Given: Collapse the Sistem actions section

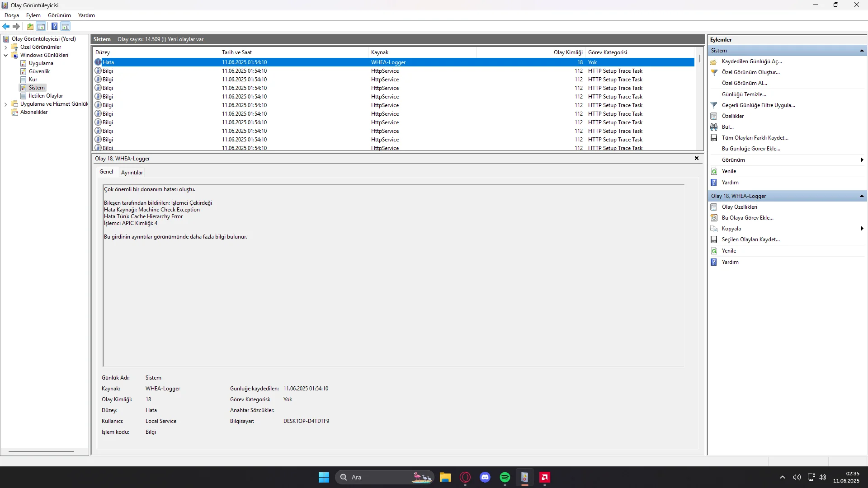Looking at the screenshot, I should [862, 51].
